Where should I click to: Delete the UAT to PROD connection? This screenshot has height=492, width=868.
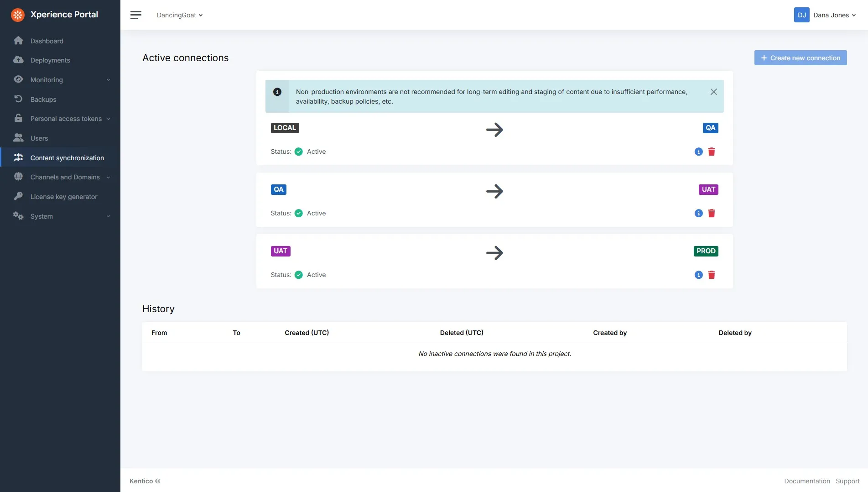tap(712, 275)
